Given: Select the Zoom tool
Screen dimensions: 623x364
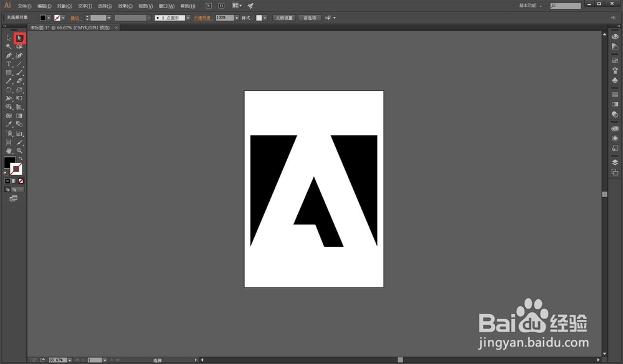Looking at the screenshot, I should pyautogui.click(x=19, y=151).
